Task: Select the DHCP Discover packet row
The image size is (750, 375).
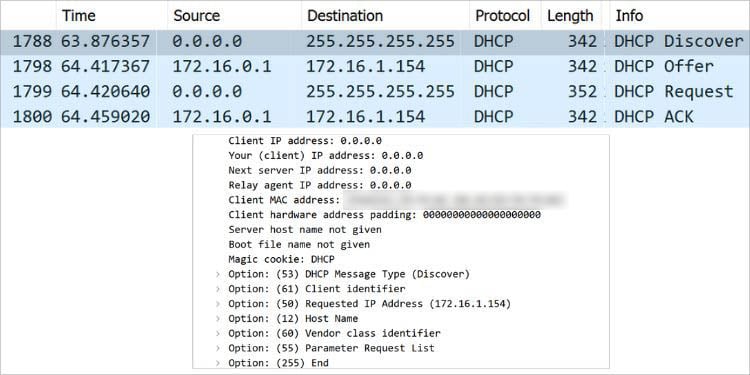Action: coord(375,42)
